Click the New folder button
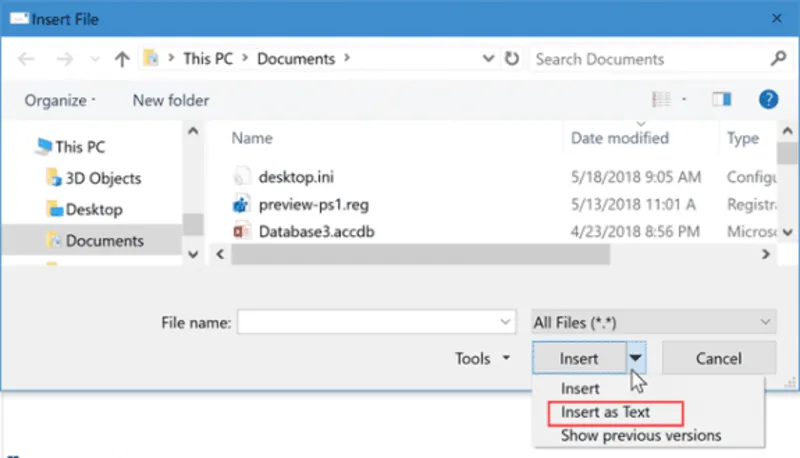Image resolution: width=800 pixels, height=458 pixels. 171,100
